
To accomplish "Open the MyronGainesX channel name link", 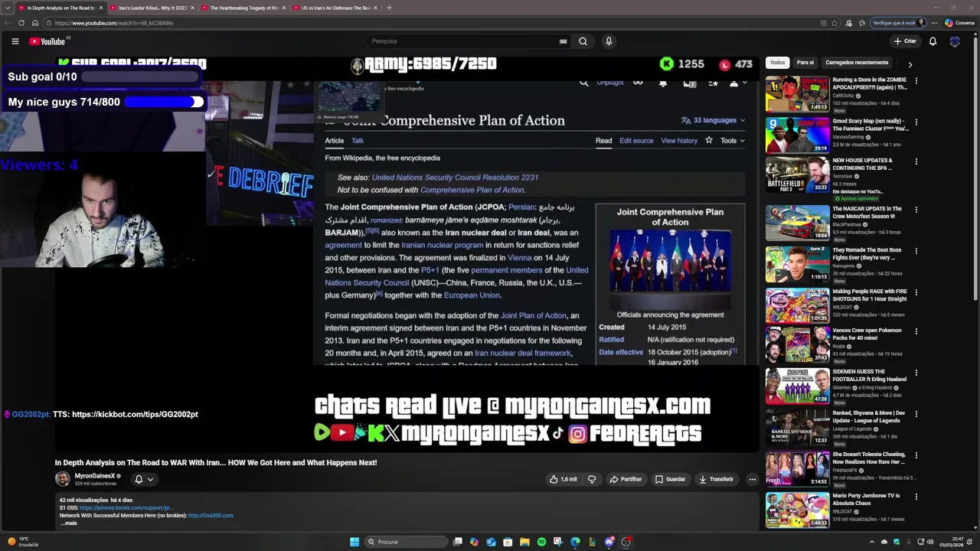I will (x=94, y=476).
